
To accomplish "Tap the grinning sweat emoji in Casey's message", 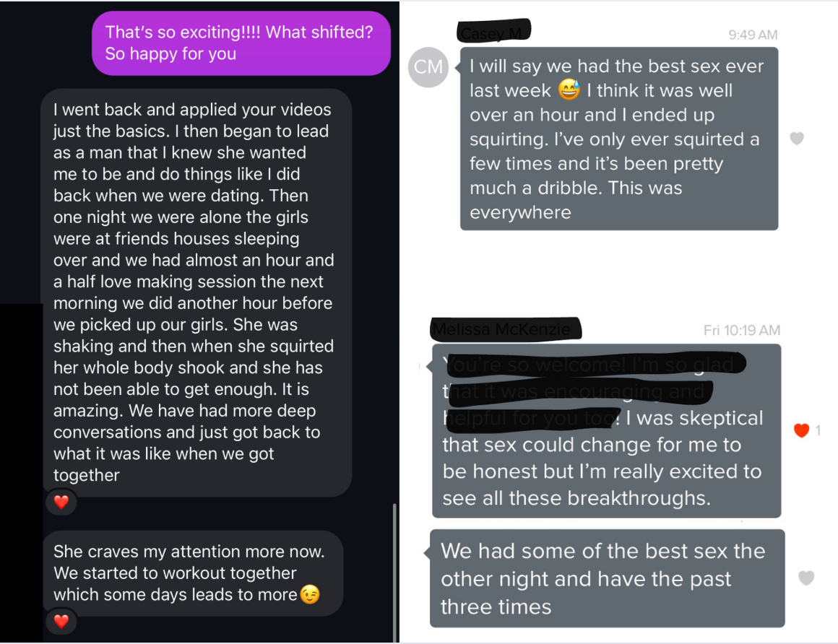I will coord(569,90).
